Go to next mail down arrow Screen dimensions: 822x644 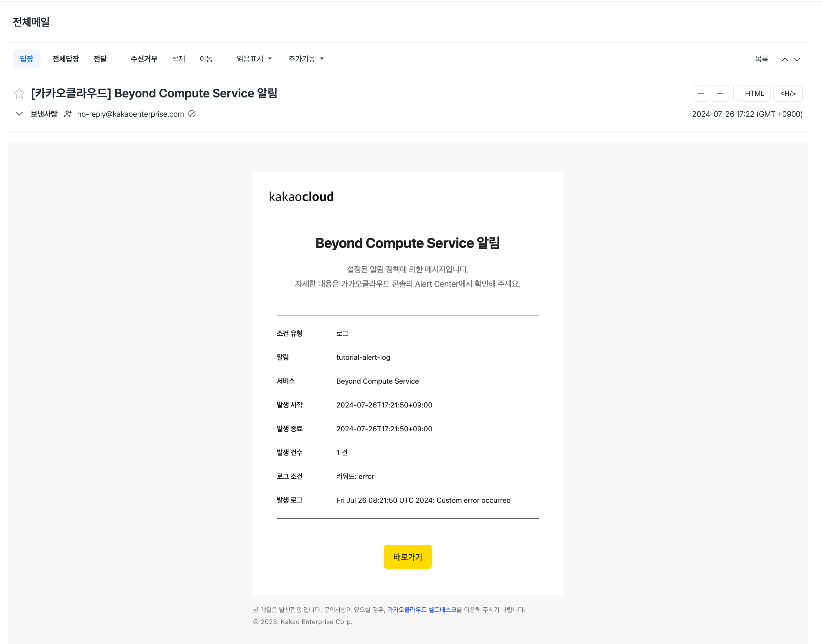[x=797, y=60]
